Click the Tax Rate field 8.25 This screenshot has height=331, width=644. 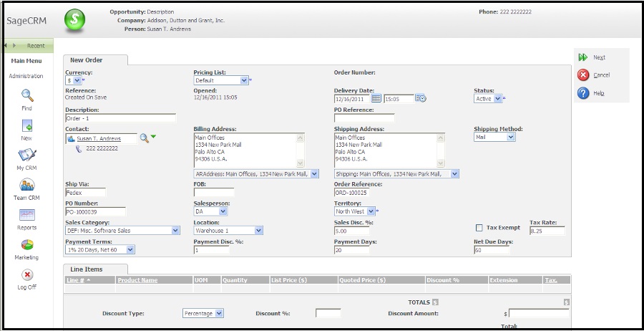click(547, 231)
